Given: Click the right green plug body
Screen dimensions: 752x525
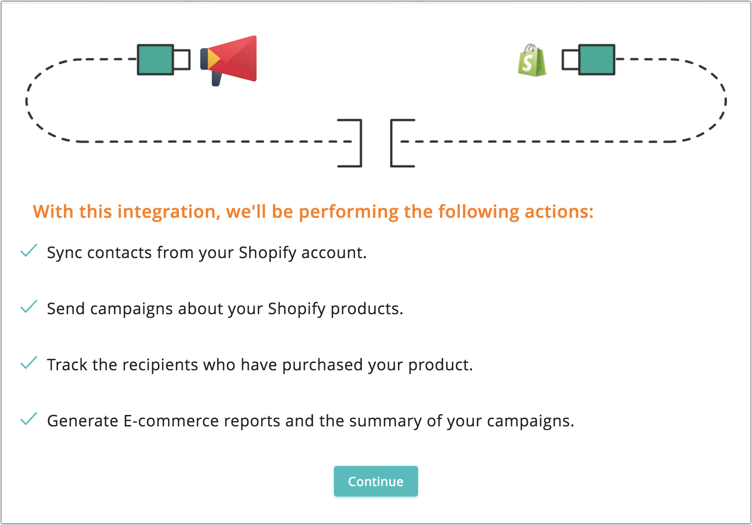Looking at the screenshot, I should point(596,59).
